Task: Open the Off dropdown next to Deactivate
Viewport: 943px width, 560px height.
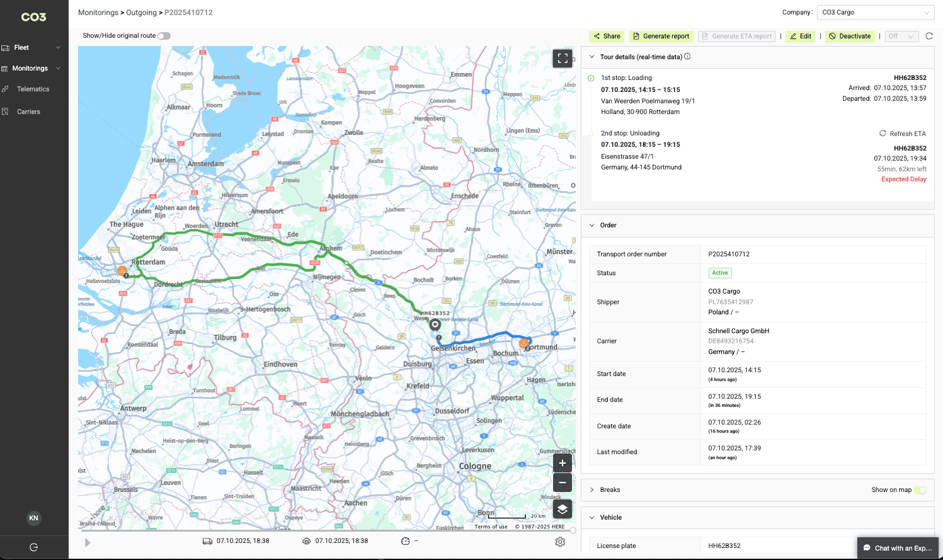Action: [901, 36]
